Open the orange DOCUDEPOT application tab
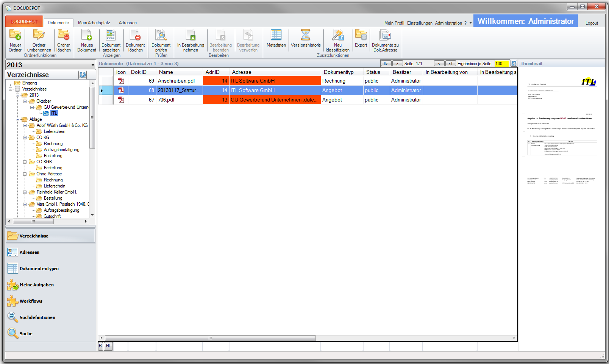This screenshot has height=364, width=609. 24,22
